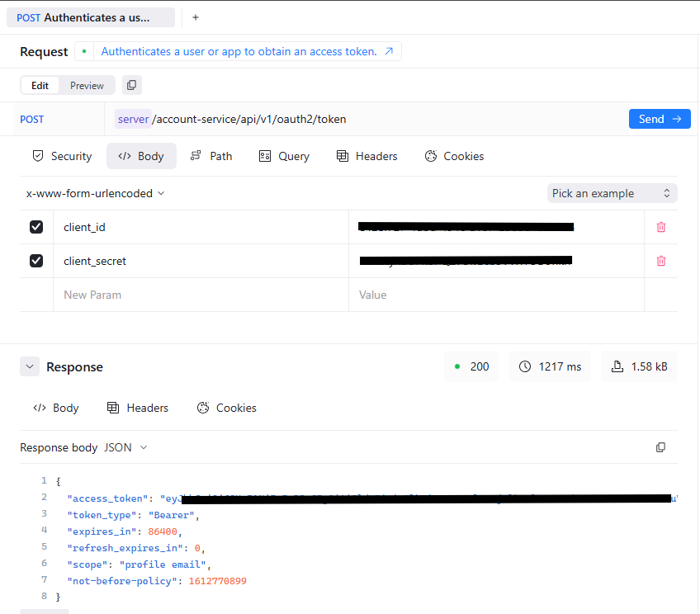
Task: Open the request Cookies tab
Action: pos(455,156)
